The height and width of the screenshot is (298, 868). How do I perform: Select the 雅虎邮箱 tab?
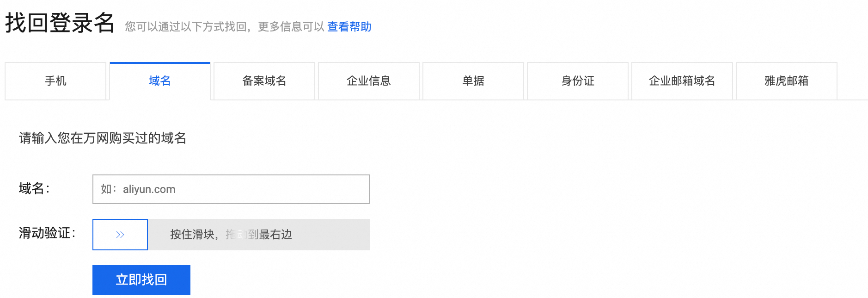(x=787, y=81)
